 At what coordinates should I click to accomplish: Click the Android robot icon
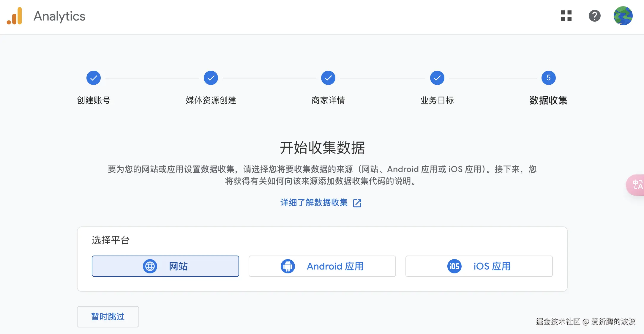pyautogui.click(x=288, y=266)
